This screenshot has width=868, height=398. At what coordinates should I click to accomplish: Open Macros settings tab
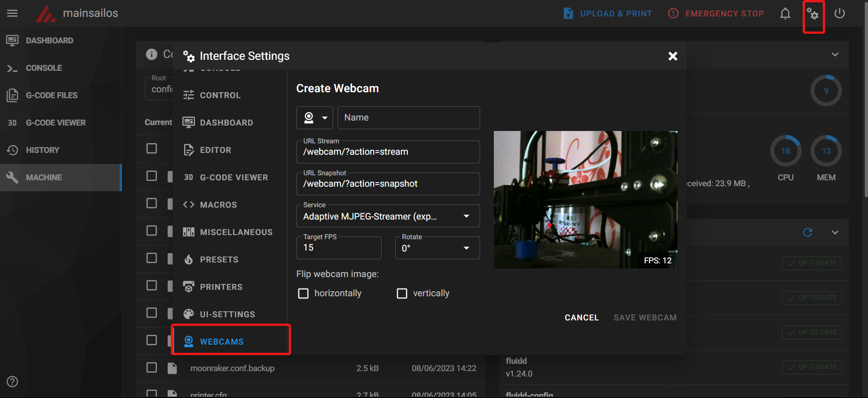(x=230, y=205)
